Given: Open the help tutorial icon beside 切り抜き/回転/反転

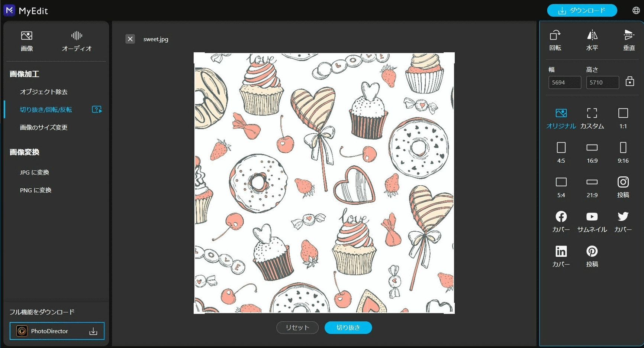Looking at the screenshot, I should [97, 110].
